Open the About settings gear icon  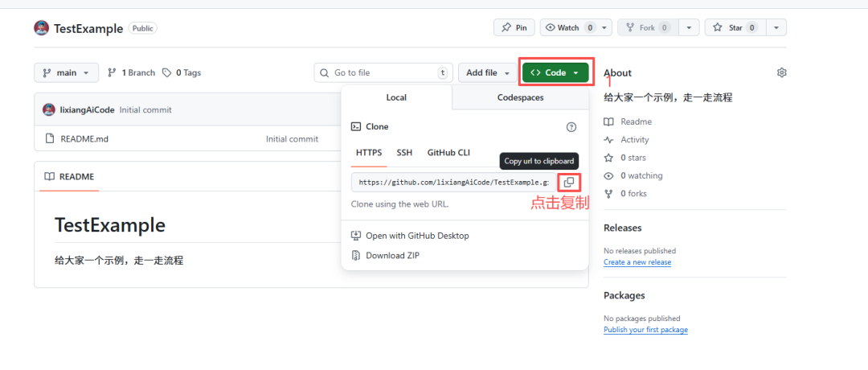coord(781,72)
